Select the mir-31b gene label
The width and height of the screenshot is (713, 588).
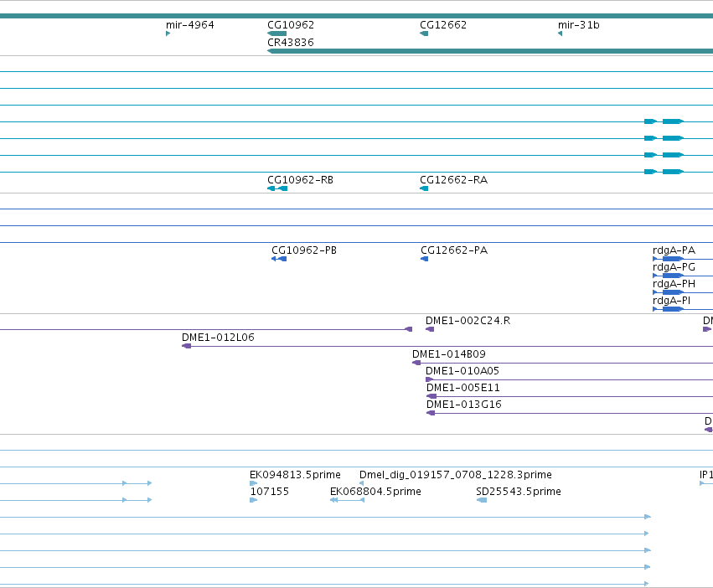click(578, 24)
